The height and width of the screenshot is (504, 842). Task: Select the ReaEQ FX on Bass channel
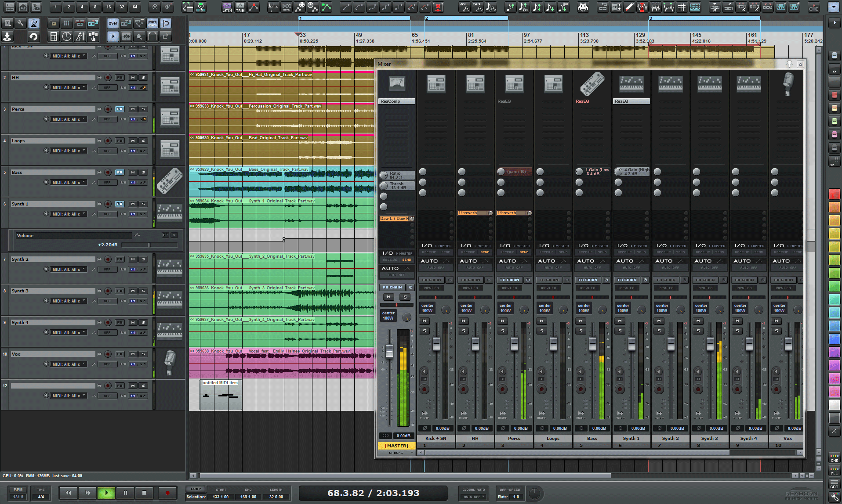click(592, 101)
